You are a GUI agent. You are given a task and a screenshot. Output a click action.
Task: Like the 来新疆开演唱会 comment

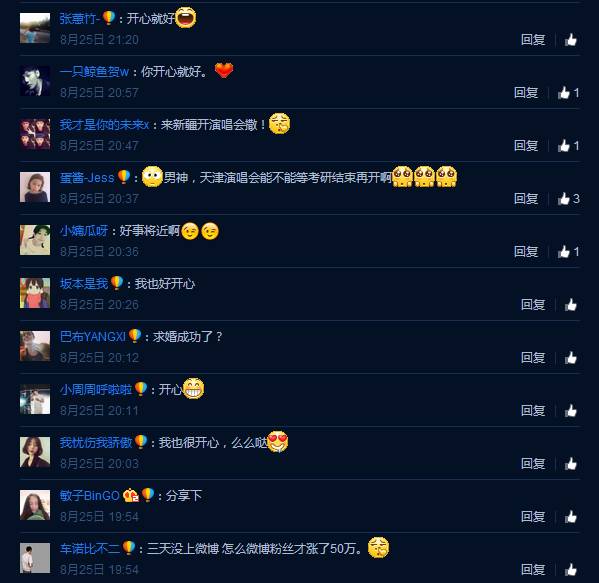[568, 146]
